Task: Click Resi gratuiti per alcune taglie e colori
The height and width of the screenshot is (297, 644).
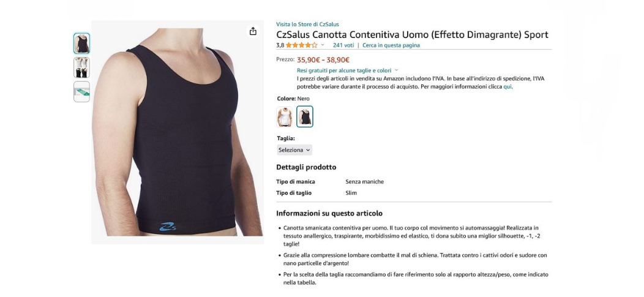Action: coord(344,70)
